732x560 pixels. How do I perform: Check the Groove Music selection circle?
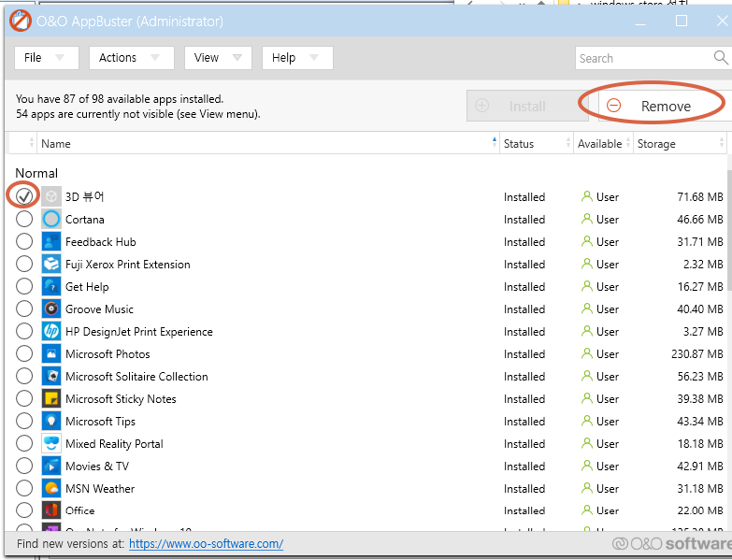[x=24, y=309]
